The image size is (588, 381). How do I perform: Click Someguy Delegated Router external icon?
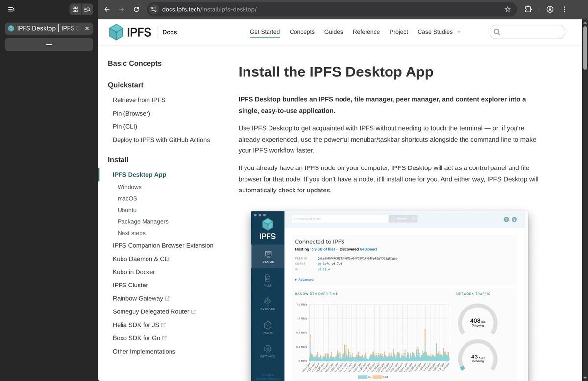[x=194, y=311]
